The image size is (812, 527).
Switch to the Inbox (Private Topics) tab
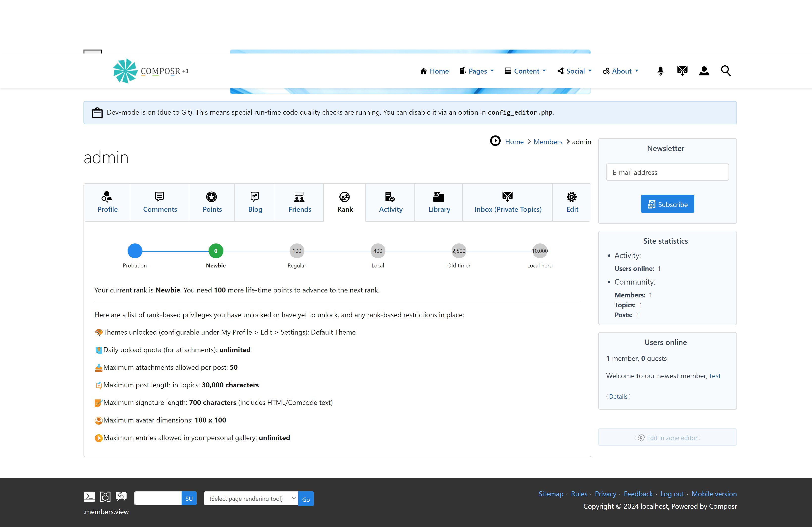[x=508, y=202]
